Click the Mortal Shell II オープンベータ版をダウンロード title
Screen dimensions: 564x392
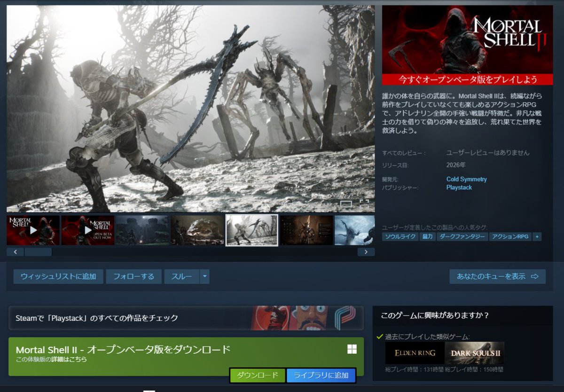pyautogui.click(x=123, y=350)
